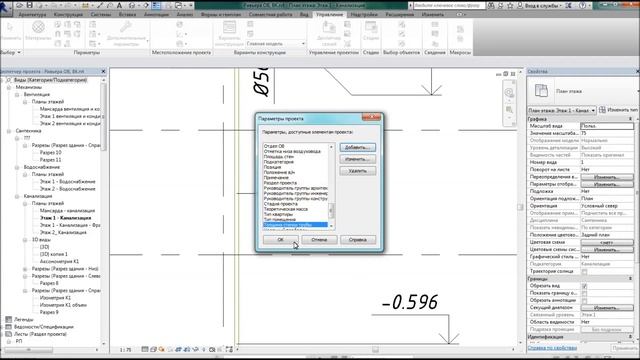The width and height of the screenshot is (640, 360).
Task: Open the Системы ribbon tab
Action: pyautogui.click(x=101, y=14)
